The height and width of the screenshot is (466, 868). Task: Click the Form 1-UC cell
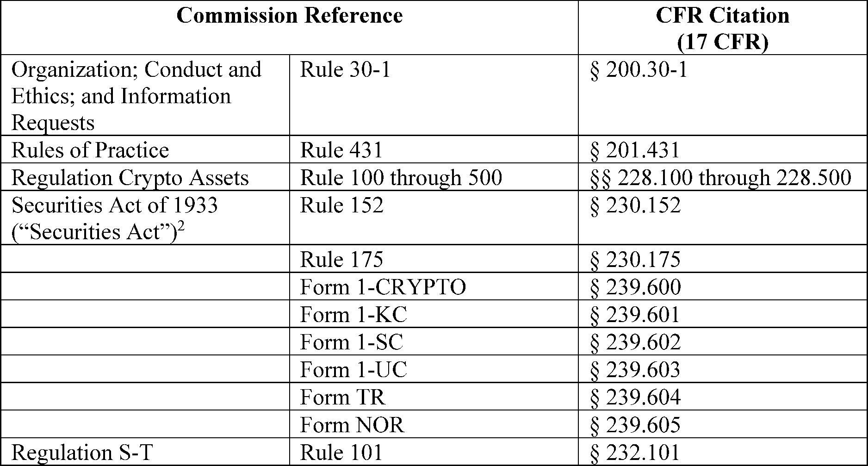[434, 369]
